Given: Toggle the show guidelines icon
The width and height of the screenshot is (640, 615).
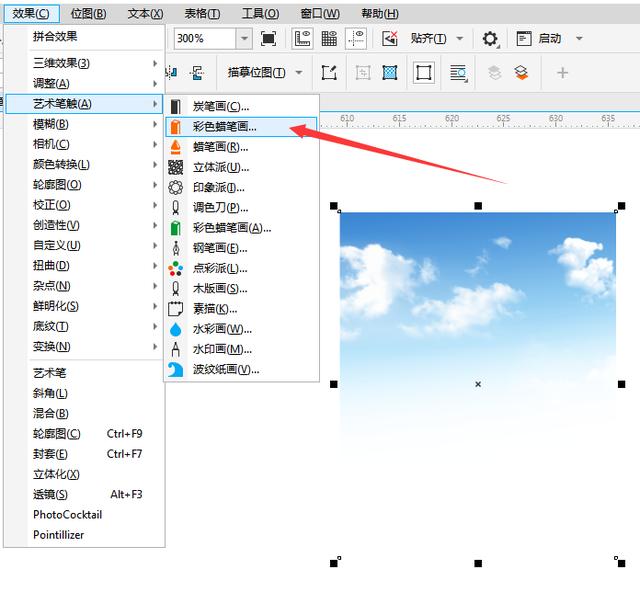Looking at the screenshot, I should pos(356,39).
